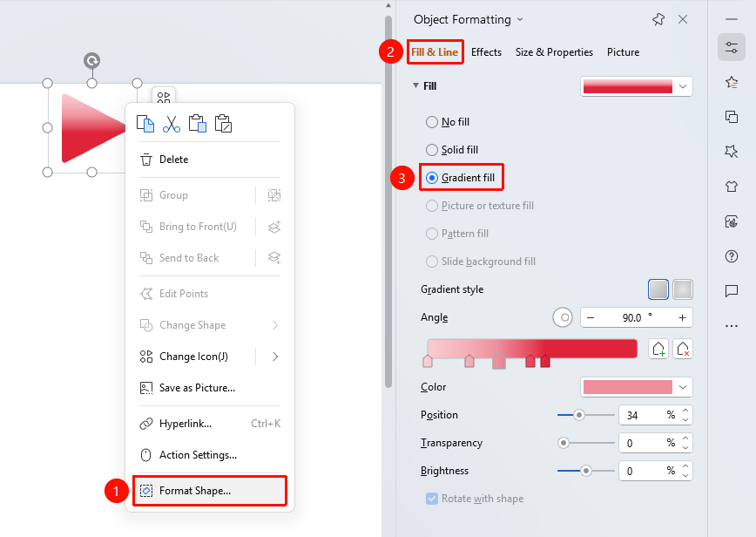The height and width of the screenshot is (537, 756).
Task: Click the Cut scissors icon
Action: [172, 124]
